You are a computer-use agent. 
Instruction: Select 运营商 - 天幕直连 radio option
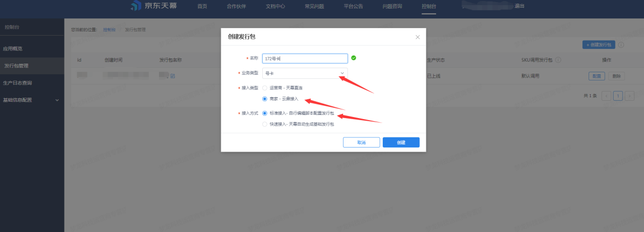pos(264,88)
